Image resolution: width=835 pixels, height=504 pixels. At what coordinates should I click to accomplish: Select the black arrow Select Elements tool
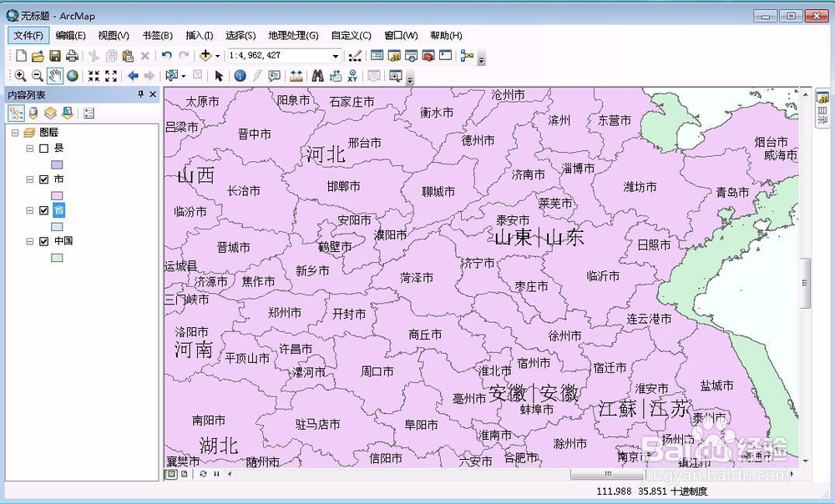[x=218, y=76]
